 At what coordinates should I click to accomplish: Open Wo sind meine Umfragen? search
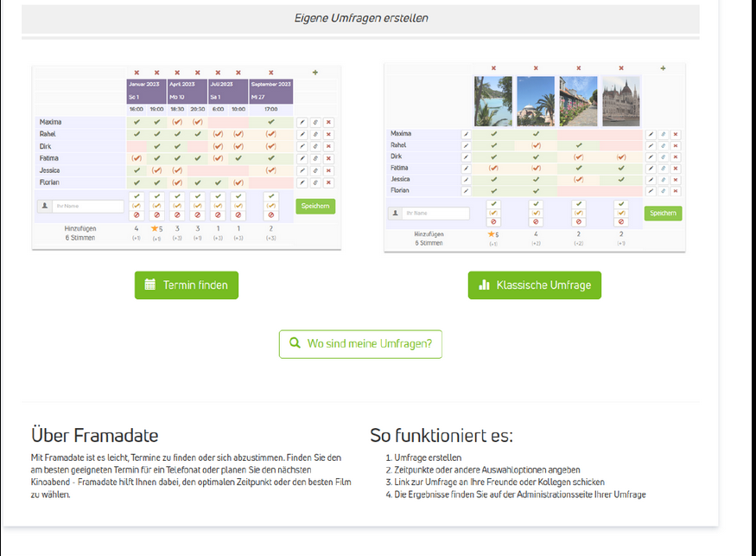(x=360, y=344)
